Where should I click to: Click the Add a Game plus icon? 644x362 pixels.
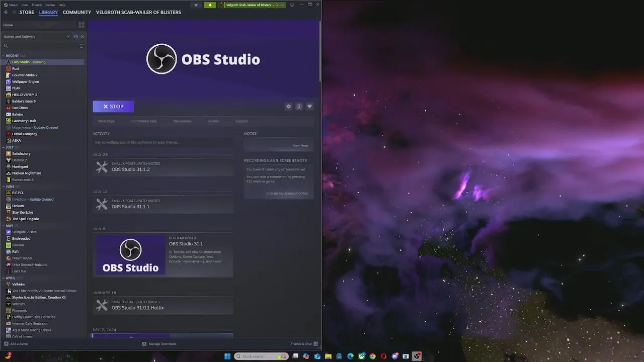pyautogui.click(x=6, y=344)
